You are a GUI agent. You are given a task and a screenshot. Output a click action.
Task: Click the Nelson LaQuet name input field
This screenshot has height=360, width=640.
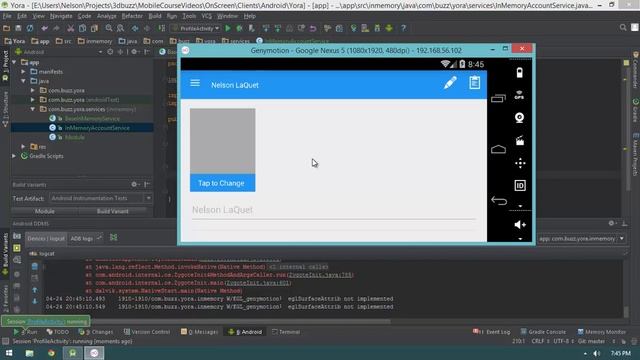tap(333, 210)
